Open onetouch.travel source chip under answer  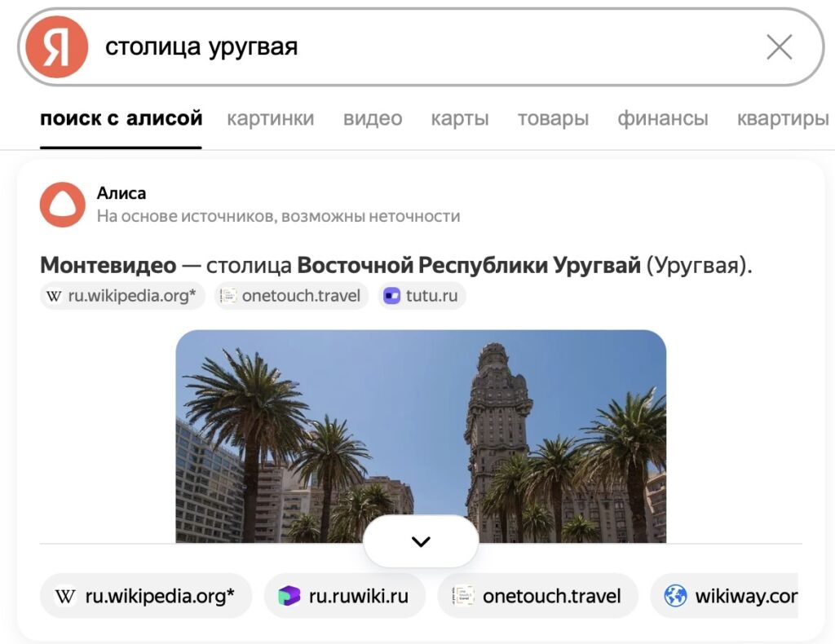[x=292, y=295]
